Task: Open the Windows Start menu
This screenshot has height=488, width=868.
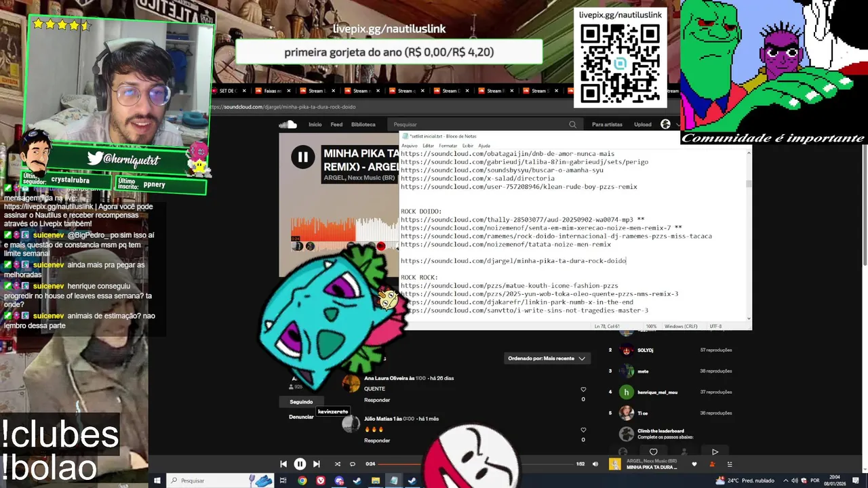Action: pos(157,481)
